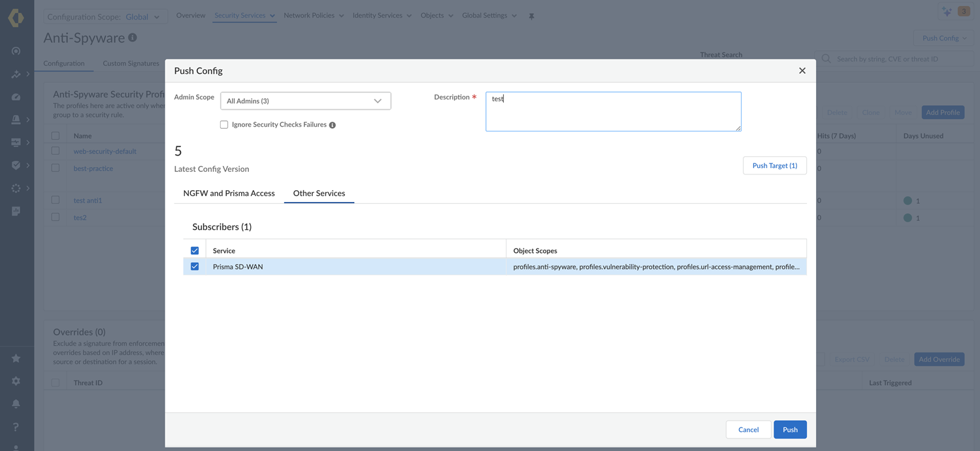Click the sparkle AI assistant icon
This screenshot has height=451, width=980.
coord(947,12)
